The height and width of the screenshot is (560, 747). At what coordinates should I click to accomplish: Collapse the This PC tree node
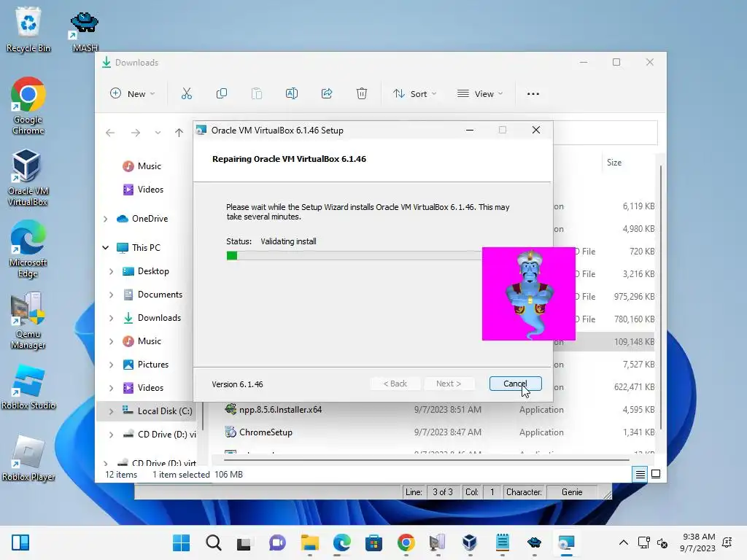[105, 248]
